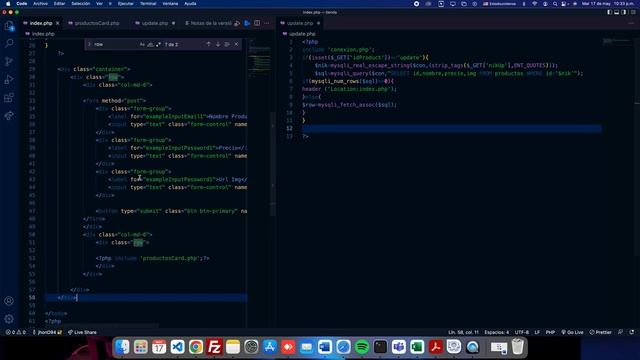Open the Editar menu

coord(60,4)
